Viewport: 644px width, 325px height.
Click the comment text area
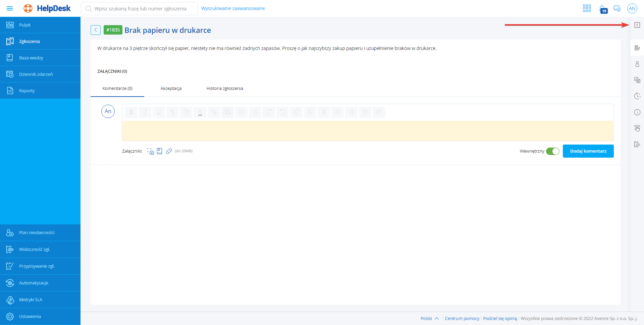(x=368, y=131)
